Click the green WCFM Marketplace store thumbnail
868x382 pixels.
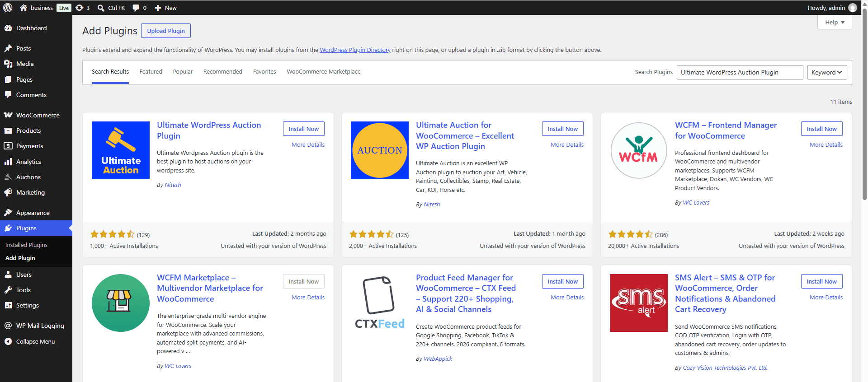coord(121,303)
